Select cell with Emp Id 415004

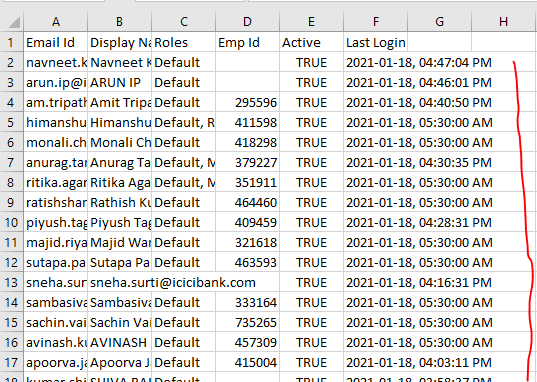click(247, 362)
